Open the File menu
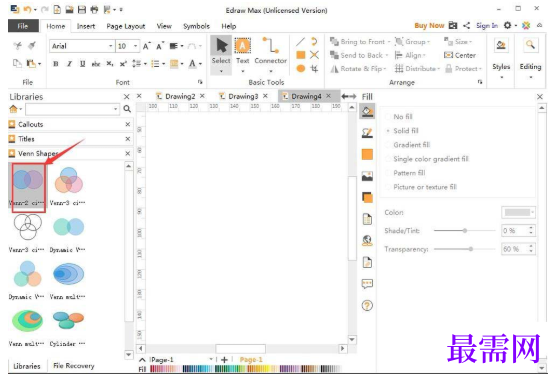Viewport: 559px width, 380px height. pyautogui.click(x=23, y=26)
